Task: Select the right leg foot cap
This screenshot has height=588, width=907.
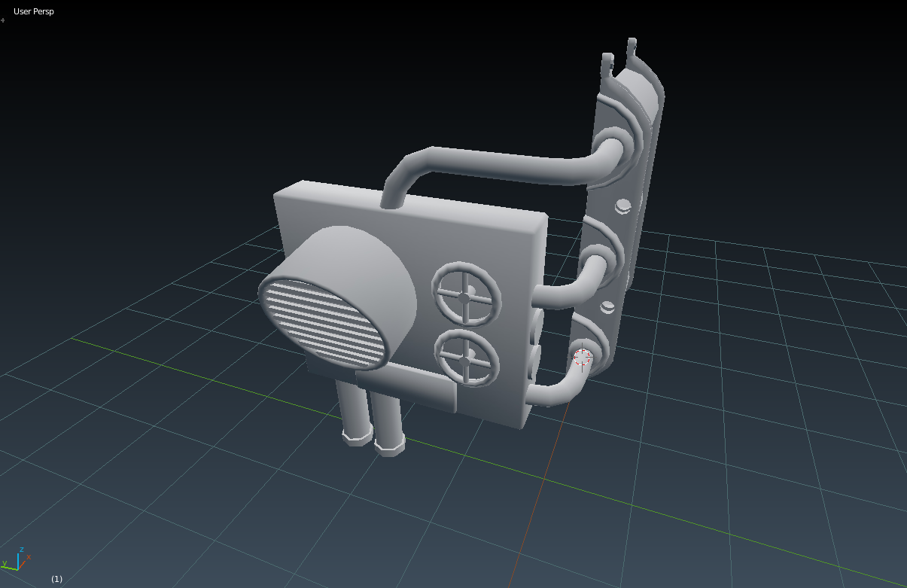Action: pyautogui.click(x=391, y=446)
